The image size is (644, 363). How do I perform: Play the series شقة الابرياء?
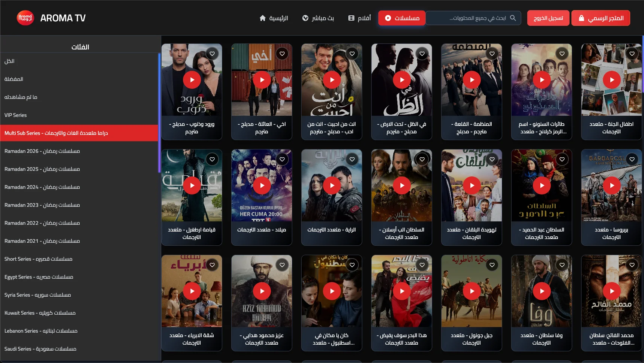coord(192,291)
